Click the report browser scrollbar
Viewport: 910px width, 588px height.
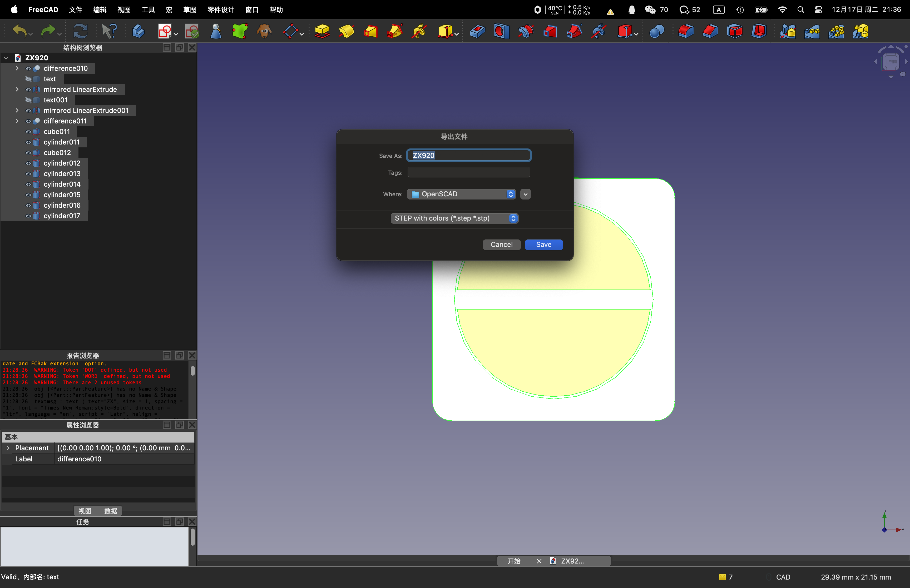click(192, 371)
